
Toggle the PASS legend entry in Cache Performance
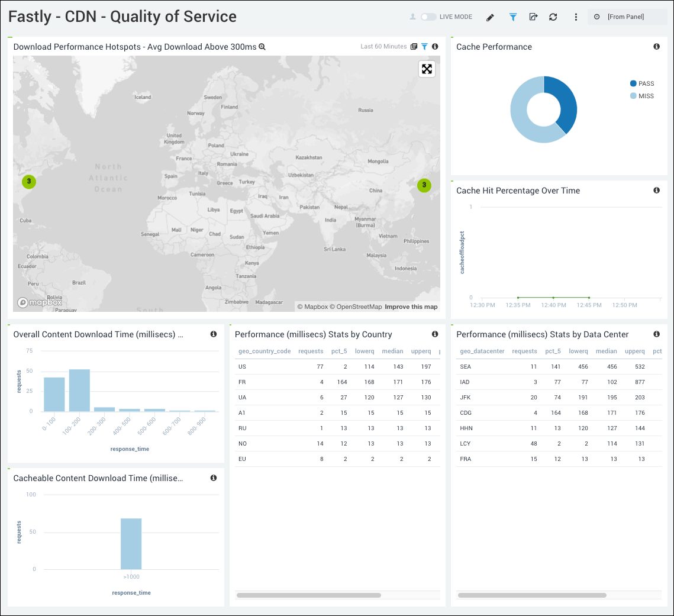coord(642,83)
